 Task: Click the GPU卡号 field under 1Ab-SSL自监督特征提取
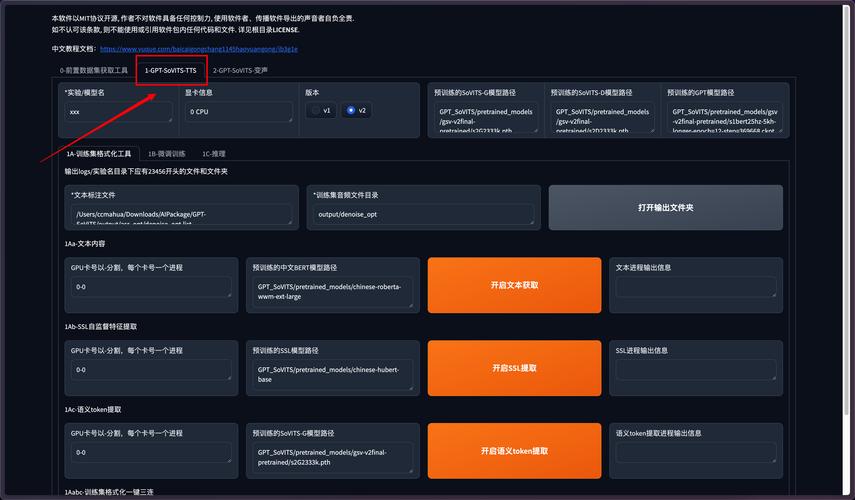(x=151, y=370)
